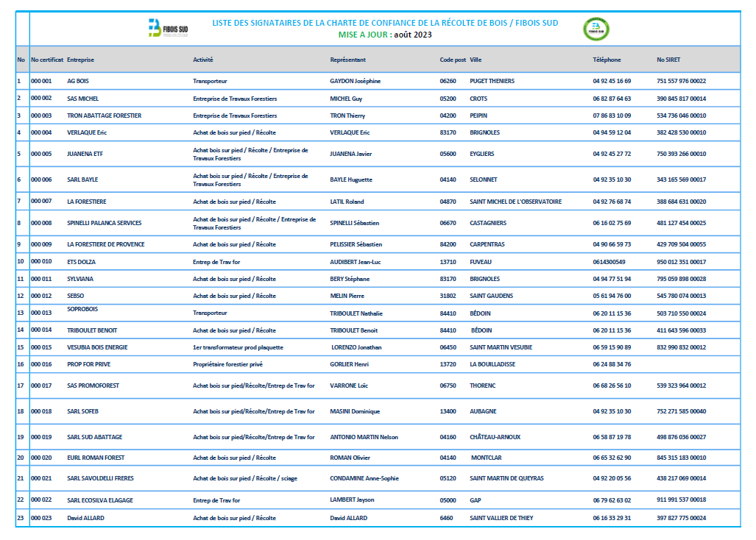Click representative 'TRON Thierry'
756x540 pixels.
[x=347, y=116]
